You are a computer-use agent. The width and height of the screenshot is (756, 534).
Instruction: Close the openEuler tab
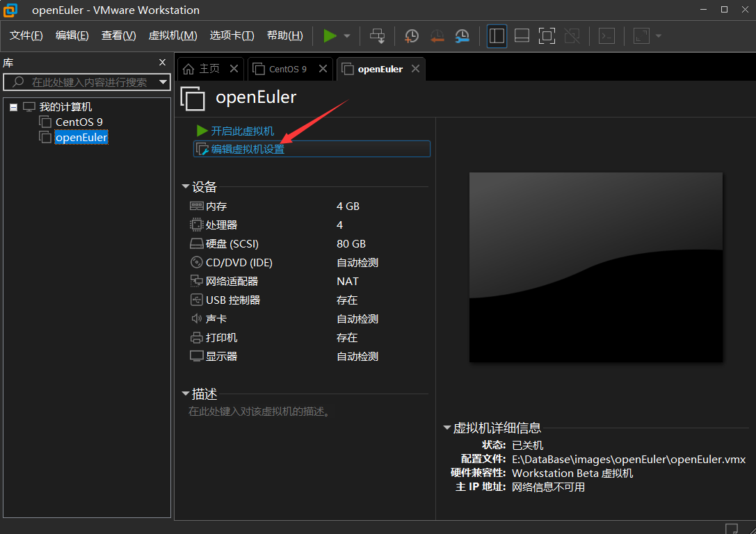point(416,68)
